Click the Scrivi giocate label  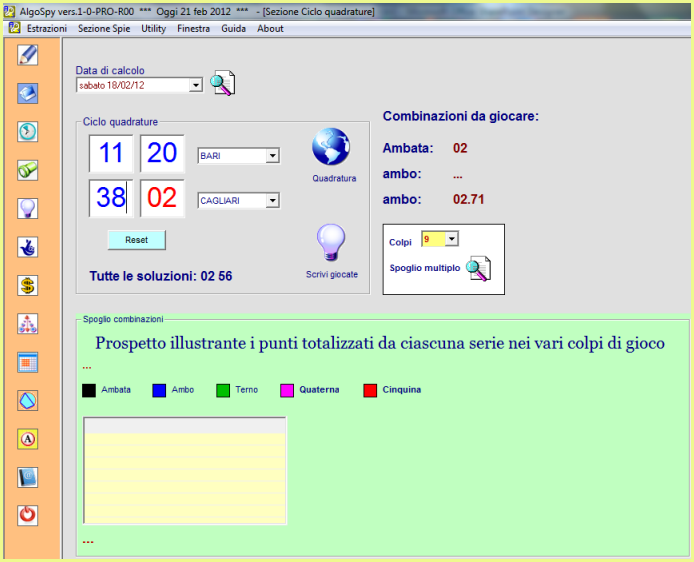[332, 274]
